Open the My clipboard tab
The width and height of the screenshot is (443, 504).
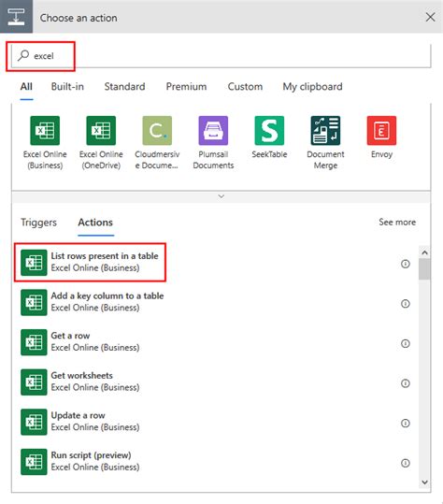(x=312, y=87)
